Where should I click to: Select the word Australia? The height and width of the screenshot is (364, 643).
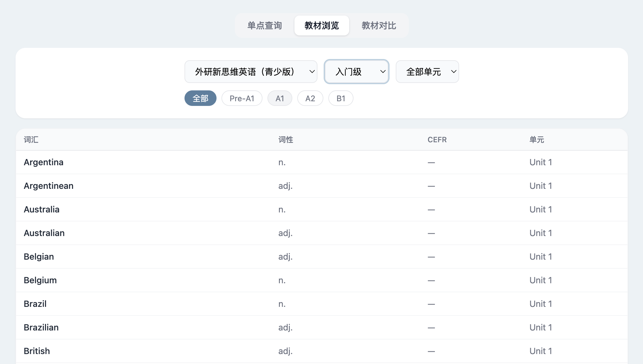pos(42,209)
